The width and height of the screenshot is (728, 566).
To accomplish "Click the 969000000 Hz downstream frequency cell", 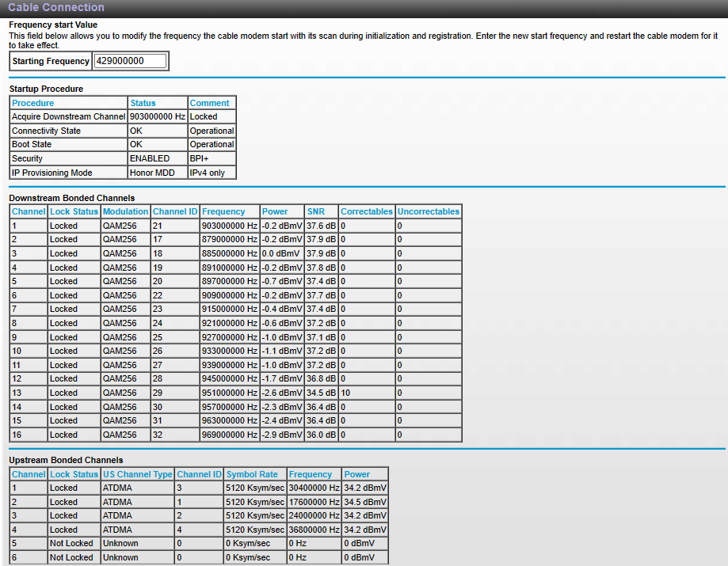I will tap(229, 435).
